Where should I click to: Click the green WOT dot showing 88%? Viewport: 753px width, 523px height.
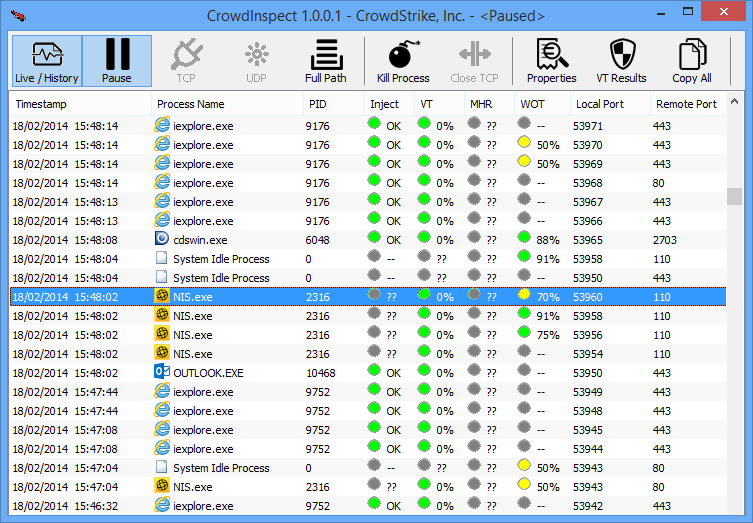[x=524, y=237]
